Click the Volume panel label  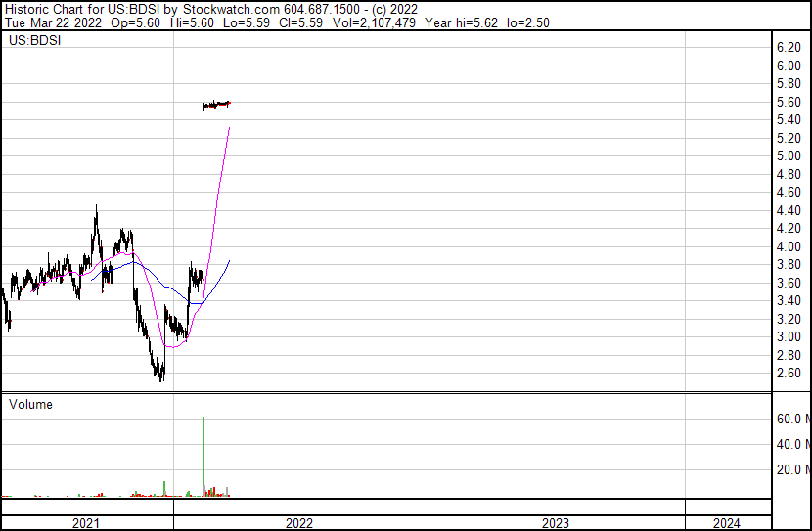[30, 404]
